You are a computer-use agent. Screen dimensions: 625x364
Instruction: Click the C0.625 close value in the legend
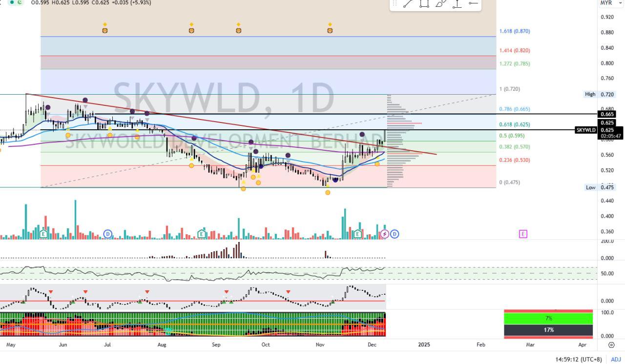[100, 3]
